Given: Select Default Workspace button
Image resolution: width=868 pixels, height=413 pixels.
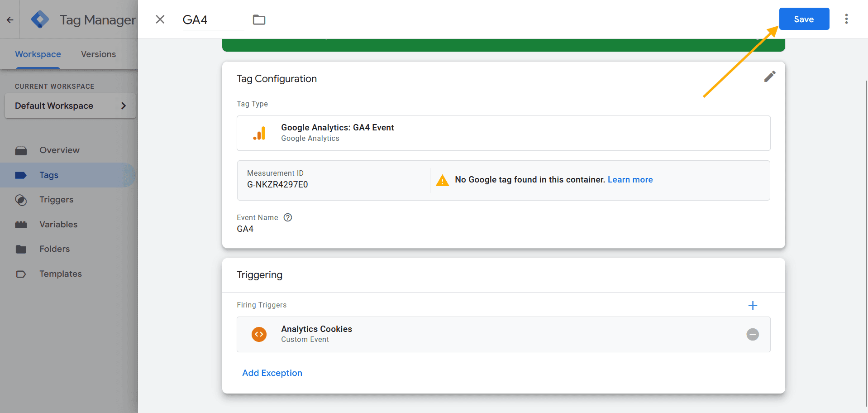Looking at the screenshot, I should pyautogui.click(x=70, y=106).
